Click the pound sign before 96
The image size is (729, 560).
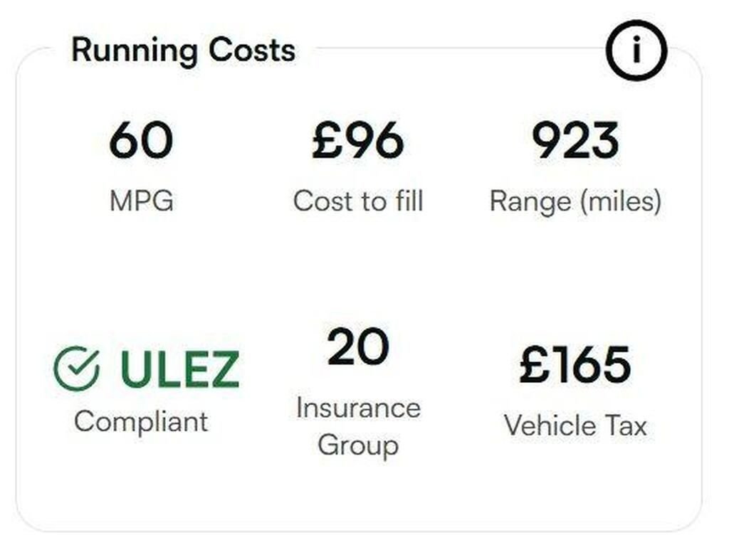[x=326, y=140]
